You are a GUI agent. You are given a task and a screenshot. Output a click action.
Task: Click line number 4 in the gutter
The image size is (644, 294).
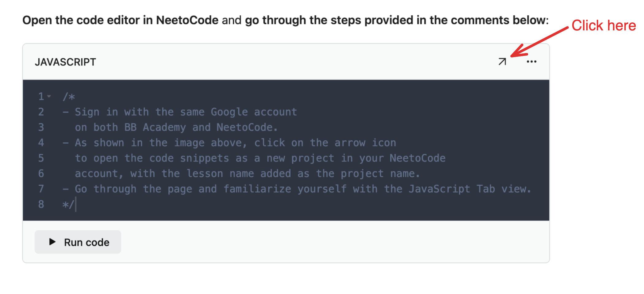tap(41, 143)
